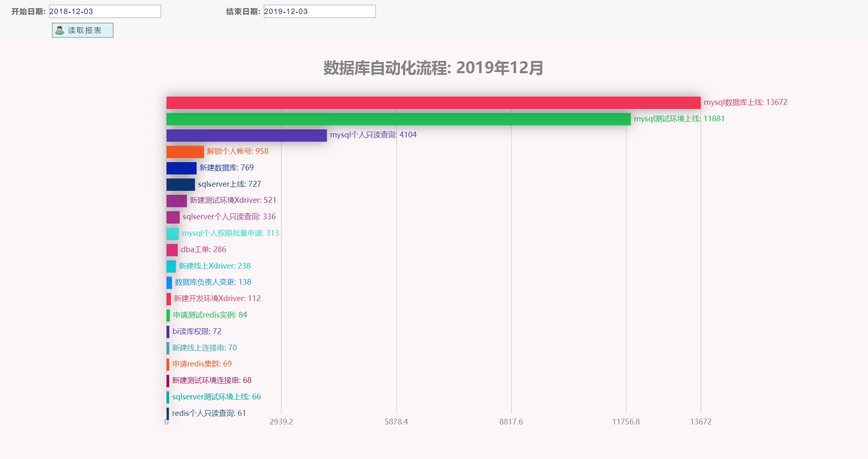Click the label 新建测试环境Xdriver: 521
This screenshot has height=459, width=868.
[233, 200]
